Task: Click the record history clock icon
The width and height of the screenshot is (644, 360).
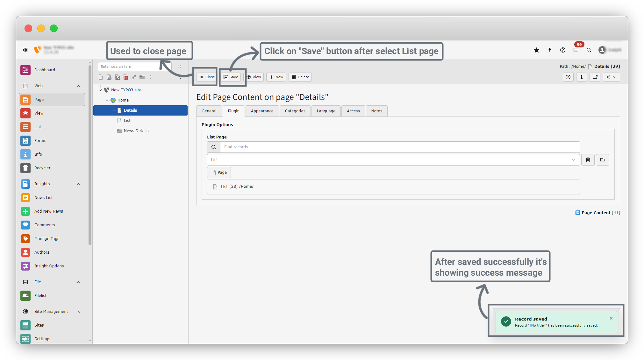Action: pos(568,77)
